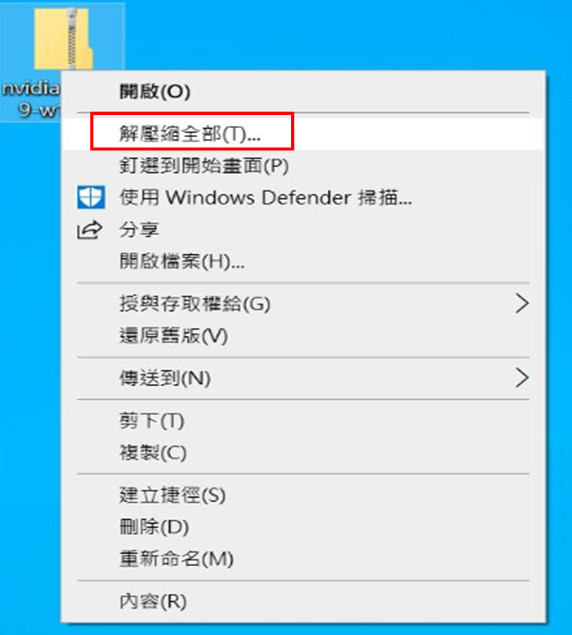Select 使用 Windows Defender 掃描... entry
Image resolution: width=572 pixels, height=635 pixels.
click(303, 198)
